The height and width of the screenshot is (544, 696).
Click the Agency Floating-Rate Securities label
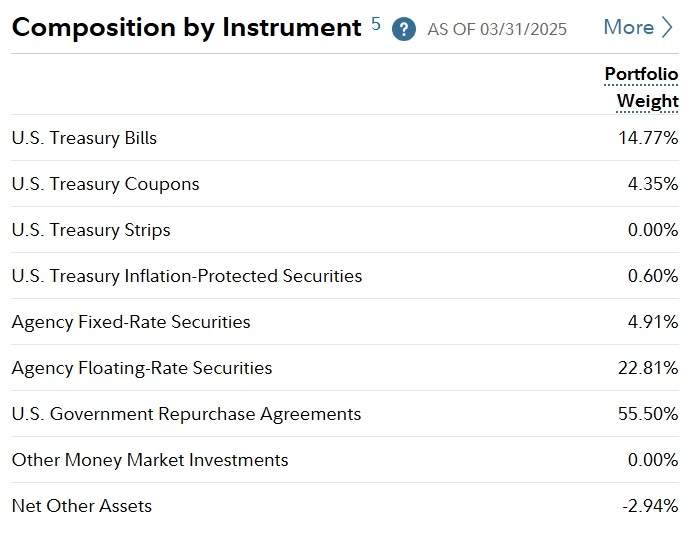click(142, 368)
